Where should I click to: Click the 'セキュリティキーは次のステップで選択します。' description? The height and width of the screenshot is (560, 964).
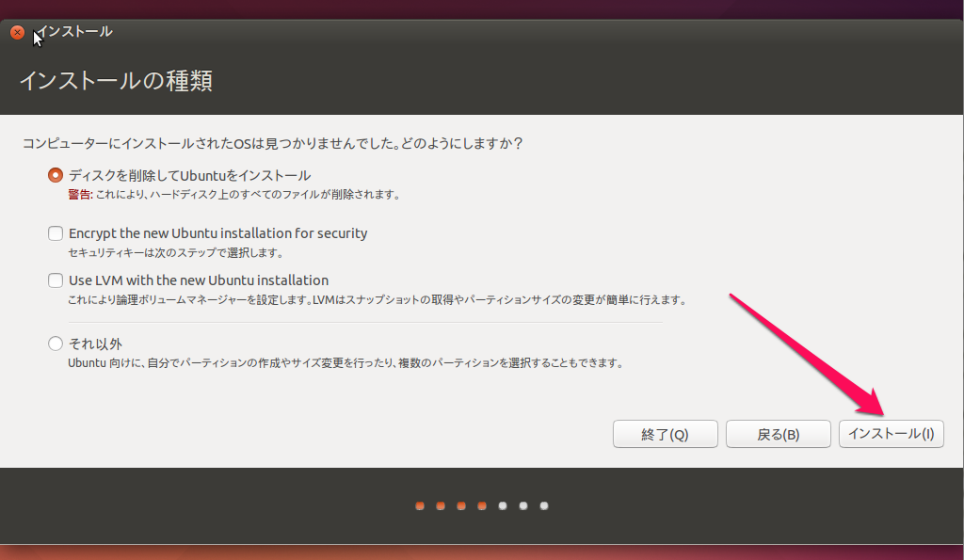point(175,252)
